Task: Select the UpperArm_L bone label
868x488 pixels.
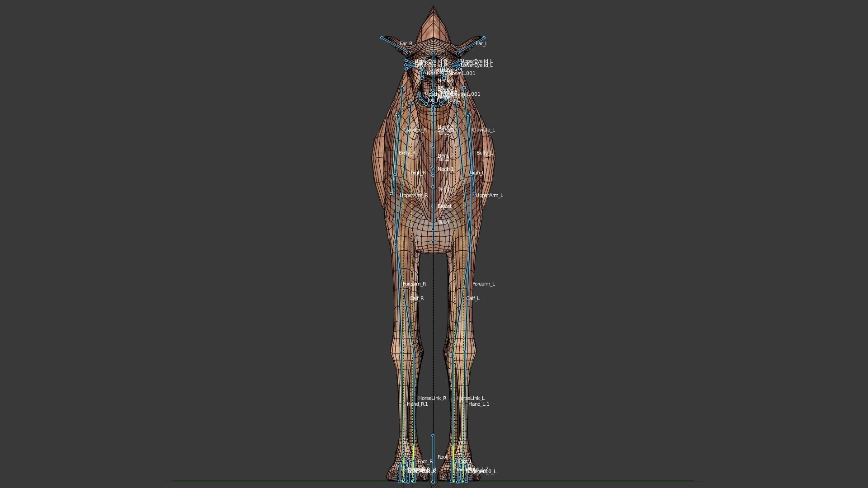Action: coord(489,195)
